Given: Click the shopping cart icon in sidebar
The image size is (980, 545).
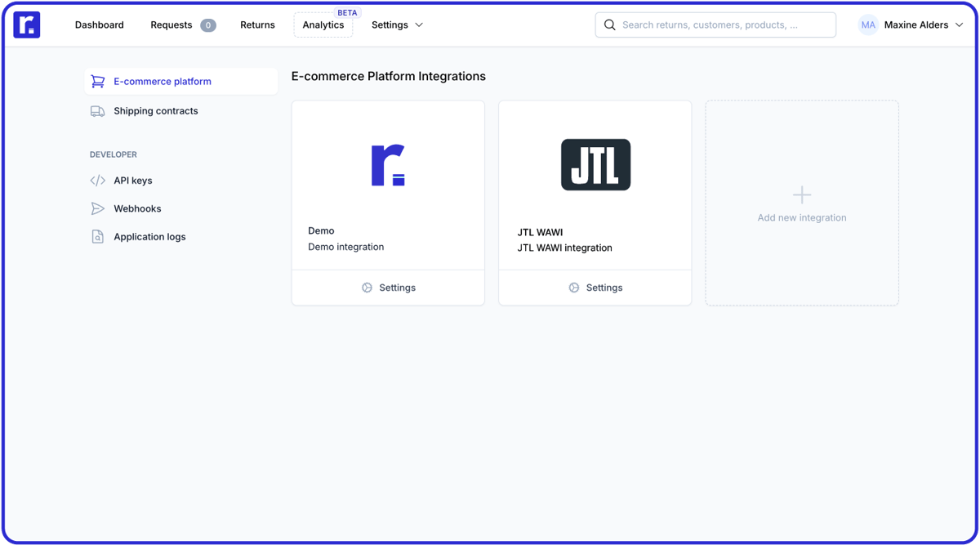Looking at the screenshot, I should click(98, 82).
